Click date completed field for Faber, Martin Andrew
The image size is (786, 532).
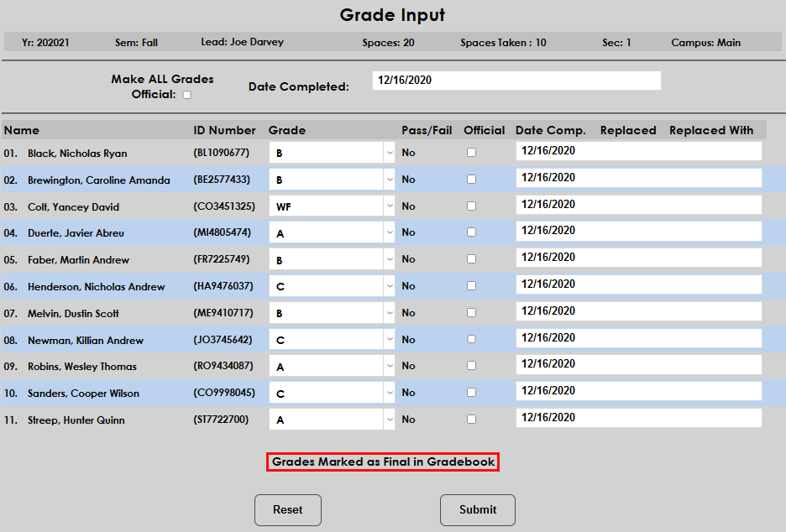[x=638, y=258]
